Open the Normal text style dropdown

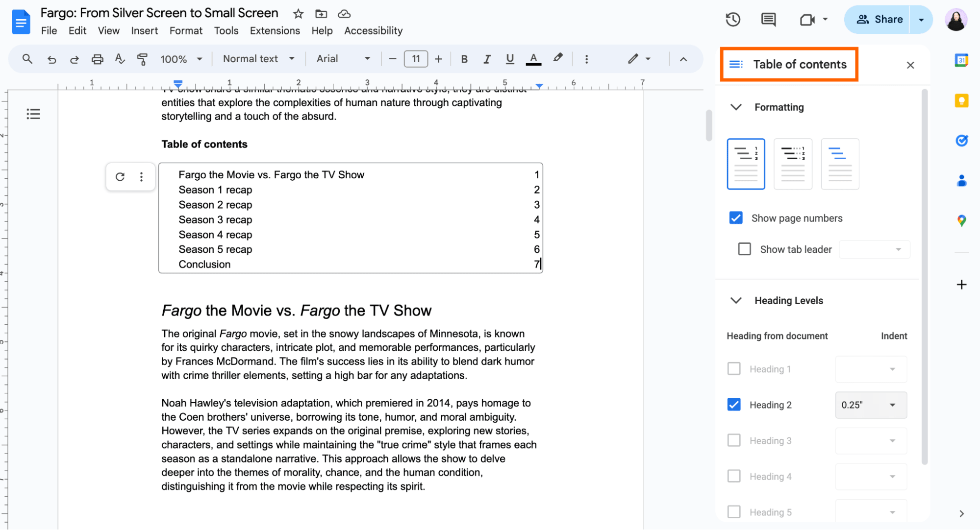click(x=259, y=59)
